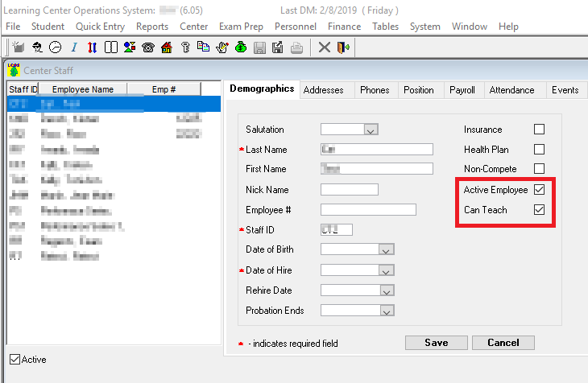Open the Exam Prep menu
The image size is (588, 383).
241,27
